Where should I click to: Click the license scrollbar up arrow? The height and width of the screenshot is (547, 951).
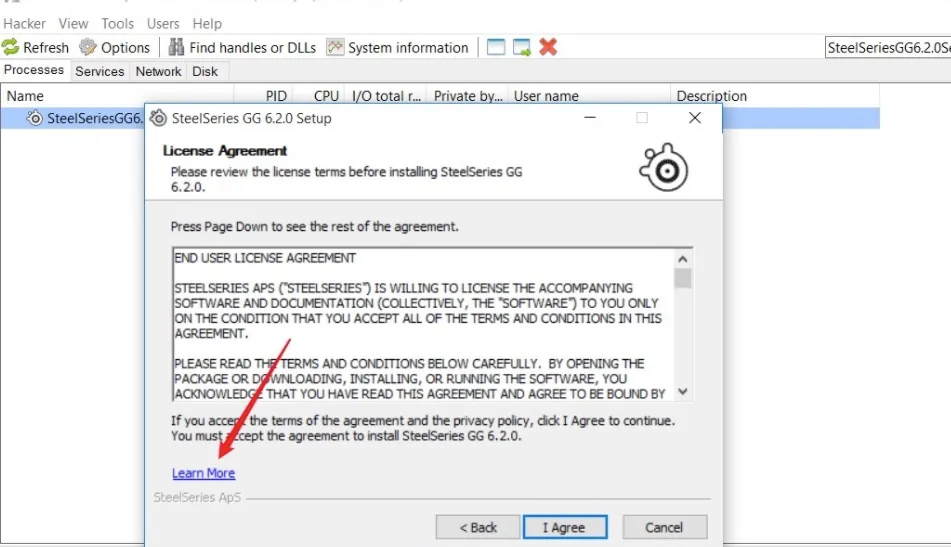[683, 260]
